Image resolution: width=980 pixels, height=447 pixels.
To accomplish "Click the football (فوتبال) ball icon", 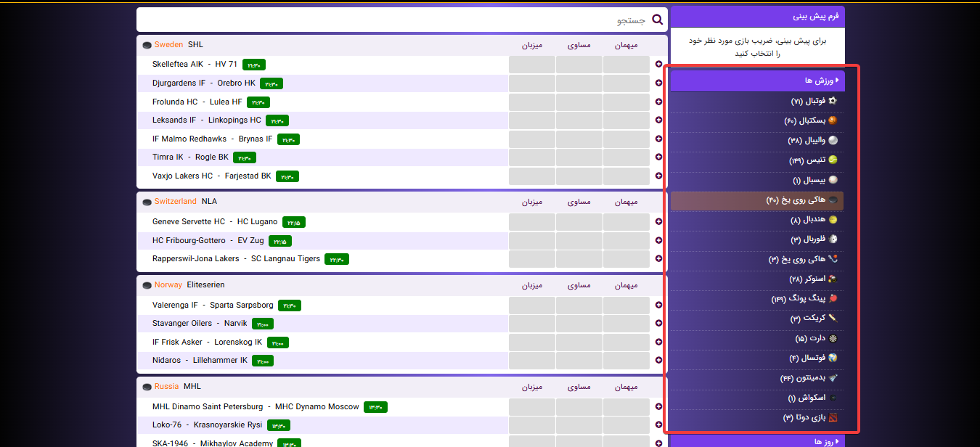I will [x=833, y=102].
